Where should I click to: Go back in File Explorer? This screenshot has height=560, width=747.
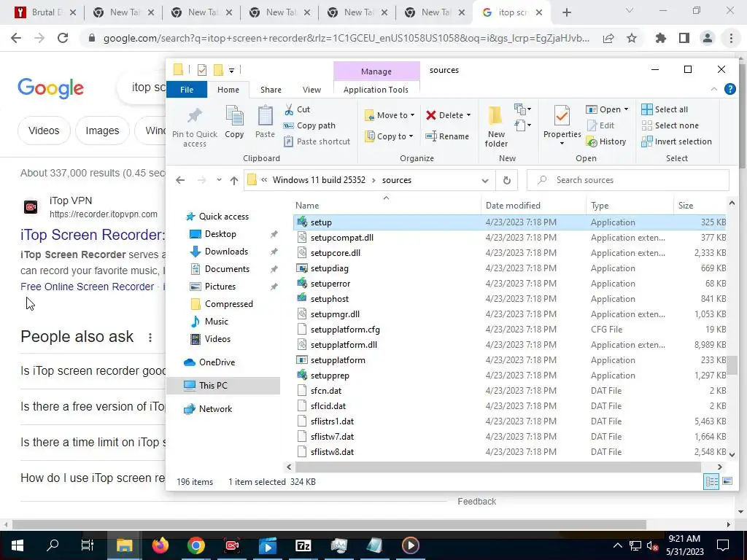click(x=180, y=181)
